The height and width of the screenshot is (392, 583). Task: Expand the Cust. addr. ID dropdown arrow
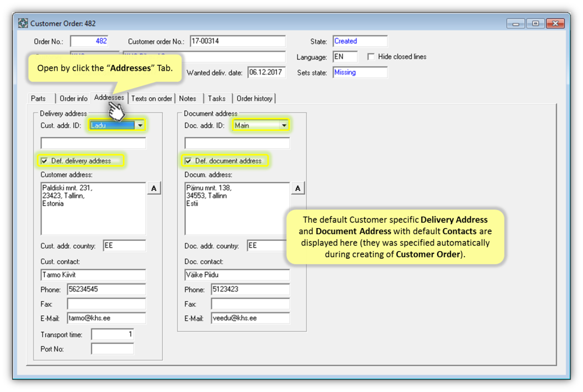pyautogui.click(x=140, y=126)
